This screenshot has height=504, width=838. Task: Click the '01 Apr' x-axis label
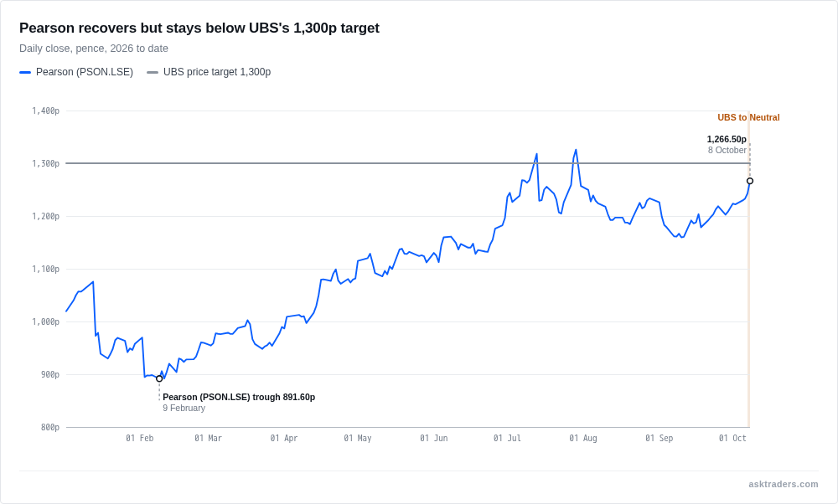coord(284,439)
